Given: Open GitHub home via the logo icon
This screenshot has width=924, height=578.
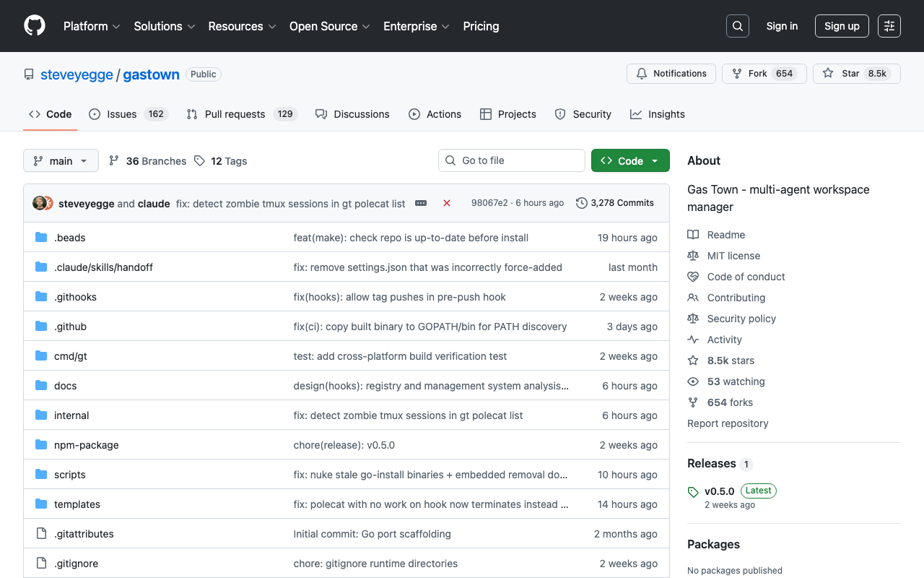Looking at the screenshot, I should 34,26.
